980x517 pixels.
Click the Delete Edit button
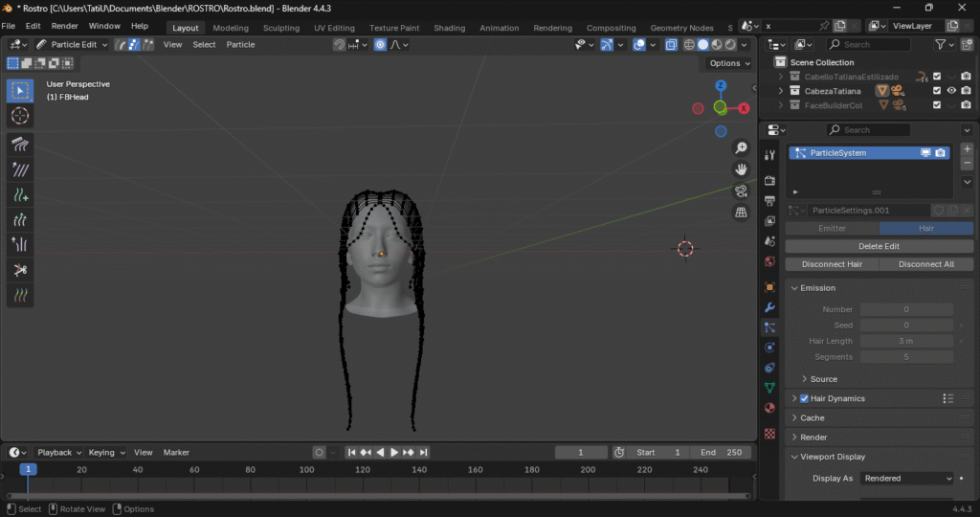tap(879, 246)
